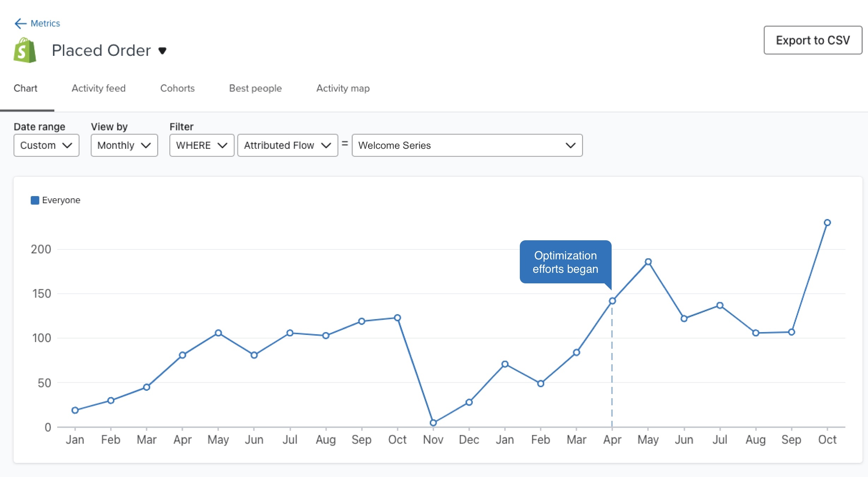Image resolution: width=868 pixels, height=477 pixels.
Task: Switch to the Best people tab
Action: click(x=255, y=88)
